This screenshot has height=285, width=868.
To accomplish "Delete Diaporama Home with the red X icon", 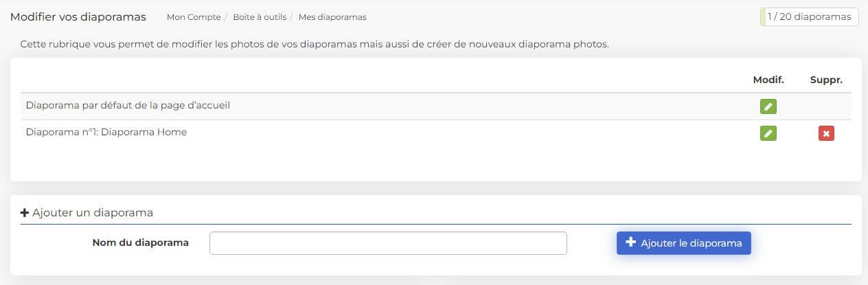I will (x=826, y=133).
